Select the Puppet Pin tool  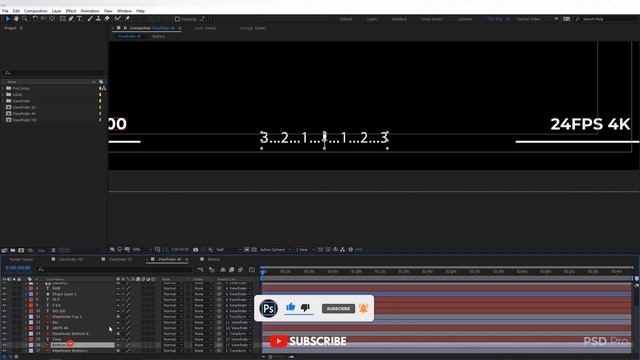click(x=127, y=19)
